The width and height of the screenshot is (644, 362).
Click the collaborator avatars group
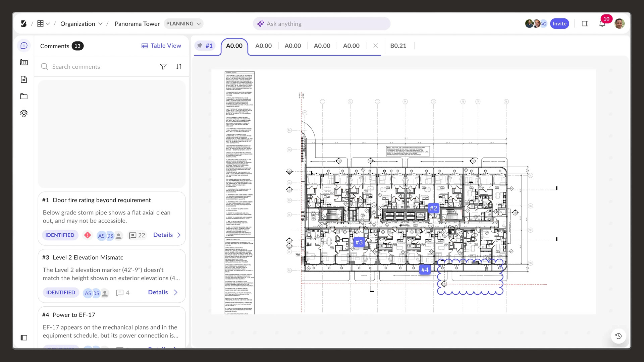[x=536, y=23]
